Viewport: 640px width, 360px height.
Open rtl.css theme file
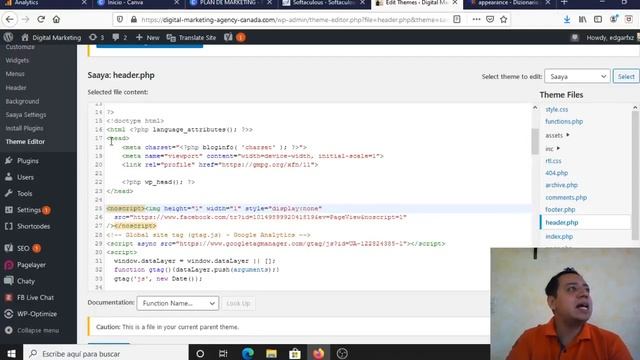tap(553, 161)
